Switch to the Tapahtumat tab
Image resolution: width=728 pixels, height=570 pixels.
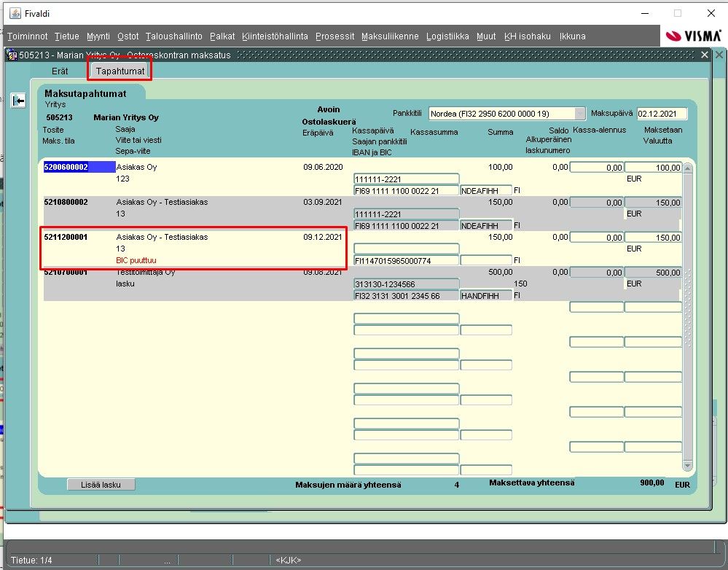(x=120, y=71)
